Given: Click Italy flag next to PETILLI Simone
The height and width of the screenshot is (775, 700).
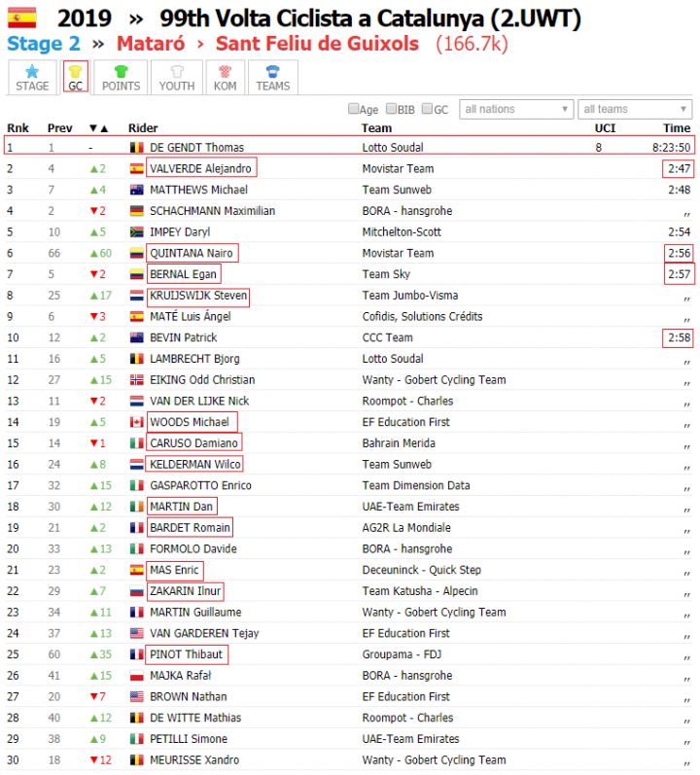Looking at the screenshot, I should pos(136,739).
